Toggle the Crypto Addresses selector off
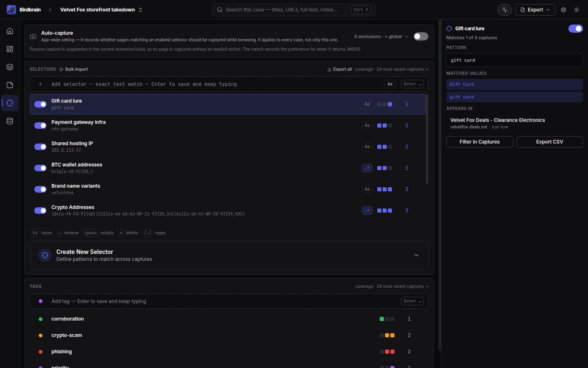Screen dimensions: 588x368 40,211
